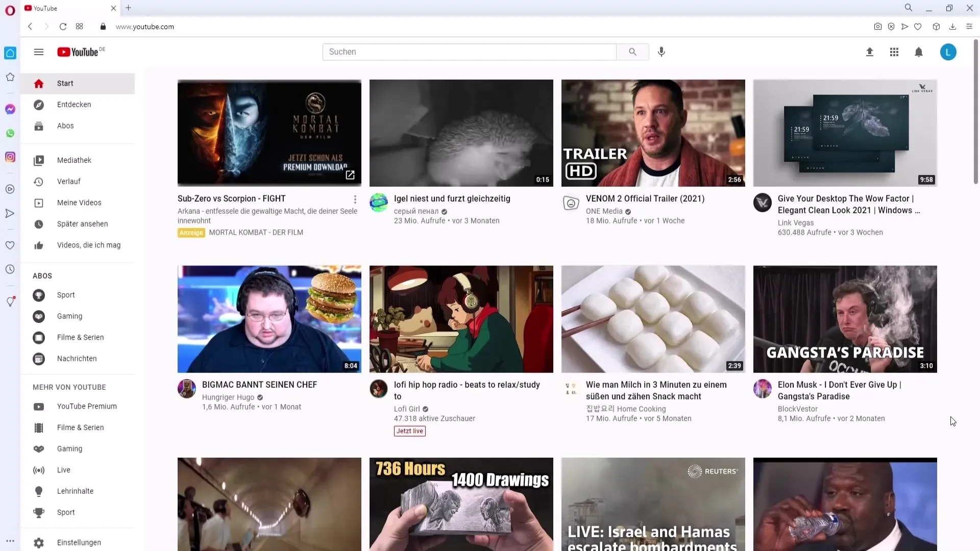980x551 pixels.
Task: Go back in browser
Action: coord(30,27)
